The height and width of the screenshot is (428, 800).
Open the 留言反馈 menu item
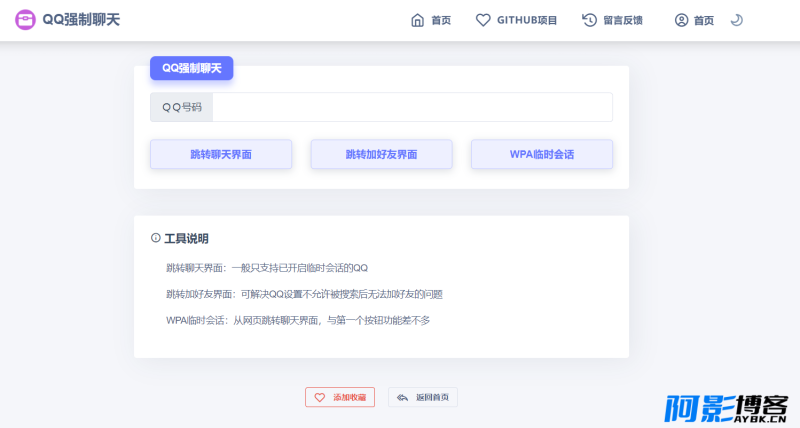click(x=623, y=20)
